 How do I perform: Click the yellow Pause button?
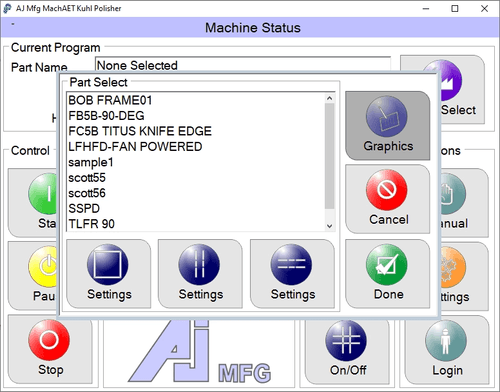[x=32, y=276]
